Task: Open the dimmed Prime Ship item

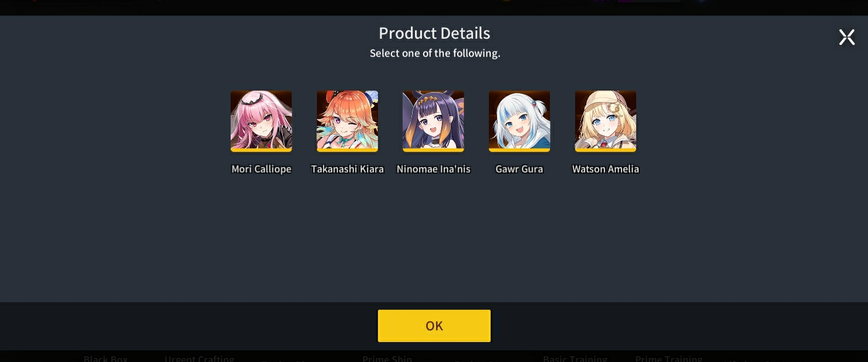Action: click(x=387, y=358)
